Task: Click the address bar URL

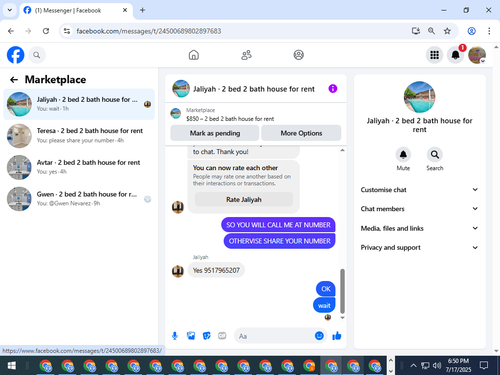Action: pyautogui.click(x=149, y=31)
